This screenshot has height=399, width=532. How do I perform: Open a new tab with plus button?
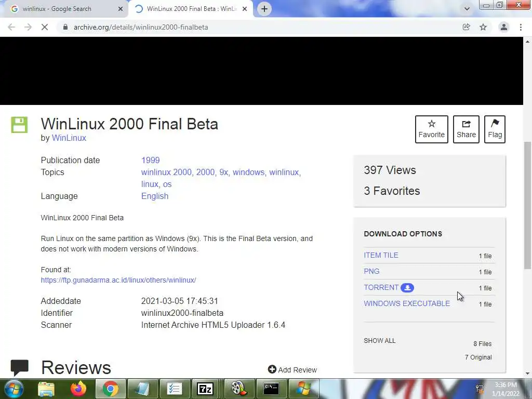click(264, 9)
